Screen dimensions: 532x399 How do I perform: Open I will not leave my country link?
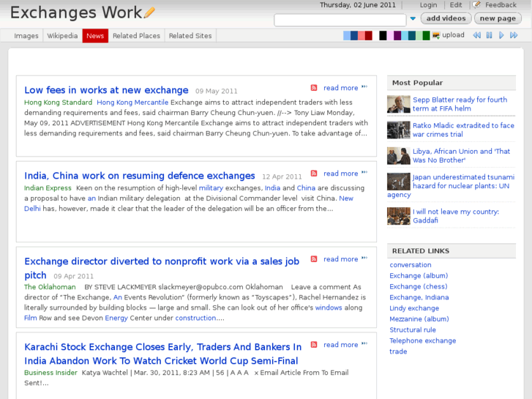pos(456,216)
